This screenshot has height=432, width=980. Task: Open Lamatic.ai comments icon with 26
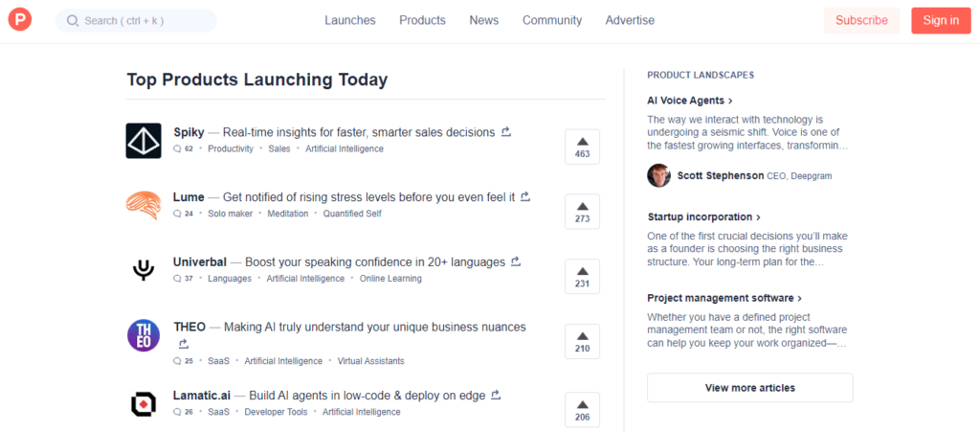pos(177,412)
